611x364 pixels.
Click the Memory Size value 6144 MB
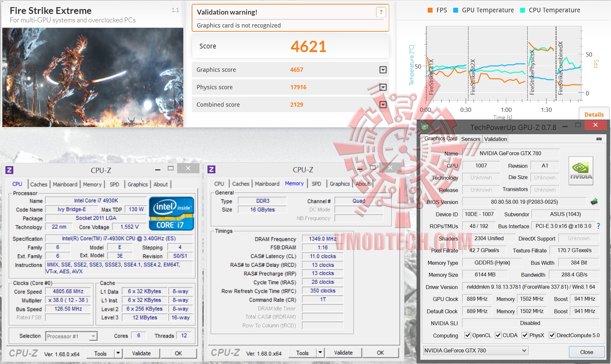pos(485,274)
